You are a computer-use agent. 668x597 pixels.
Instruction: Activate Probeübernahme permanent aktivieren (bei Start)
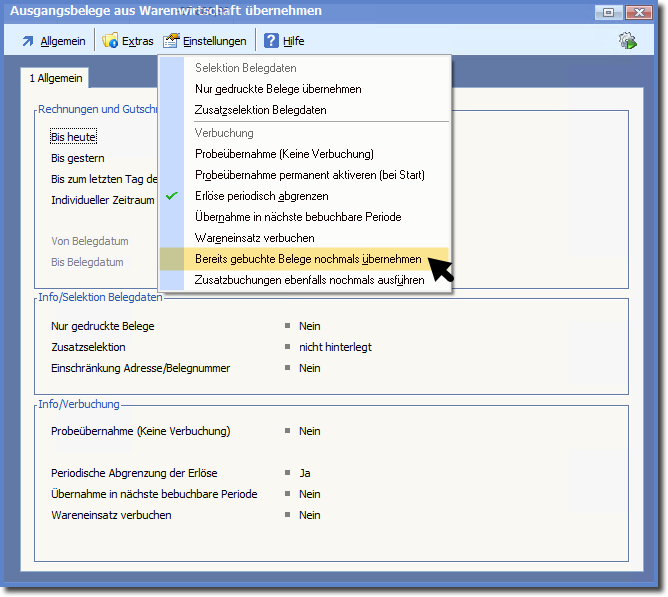click(309, 175)
